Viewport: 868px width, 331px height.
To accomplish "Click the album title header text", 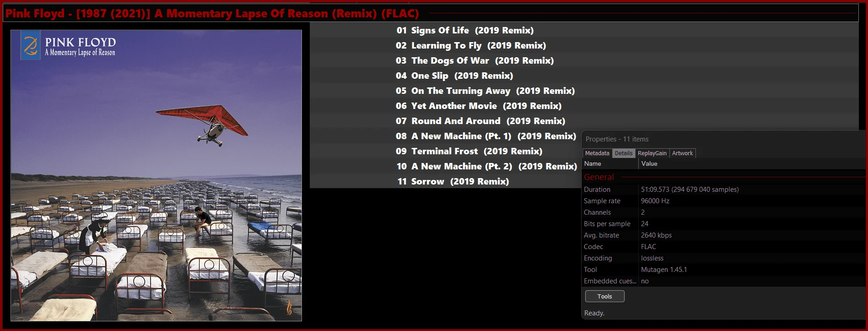I will tap(212, 13).
